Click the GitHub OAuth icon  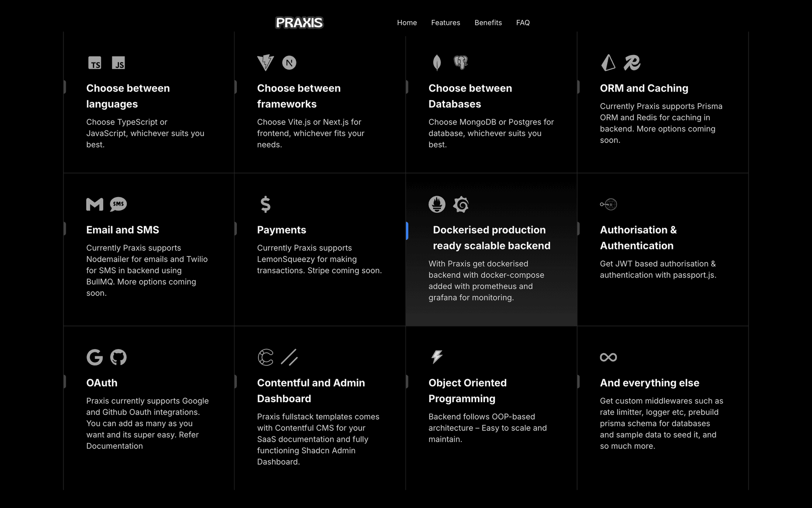click(119, 357)
